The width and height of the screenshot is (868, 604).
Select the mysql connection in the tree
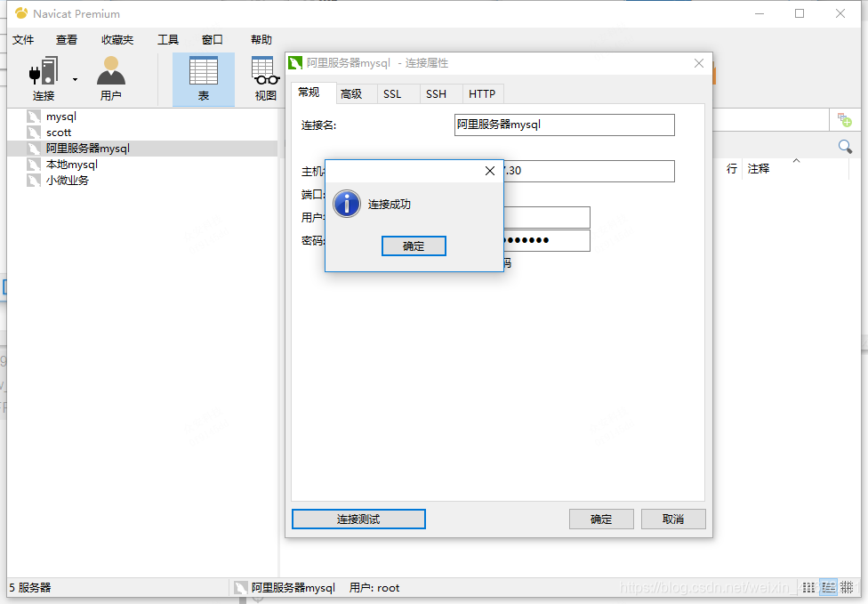[61, 117]
